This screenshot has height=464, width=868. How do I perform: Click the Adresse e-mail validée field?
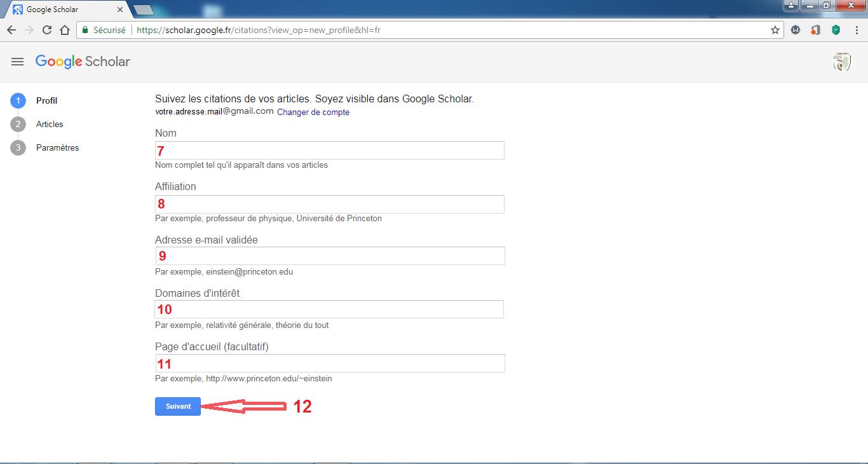[x=330, y=256]
